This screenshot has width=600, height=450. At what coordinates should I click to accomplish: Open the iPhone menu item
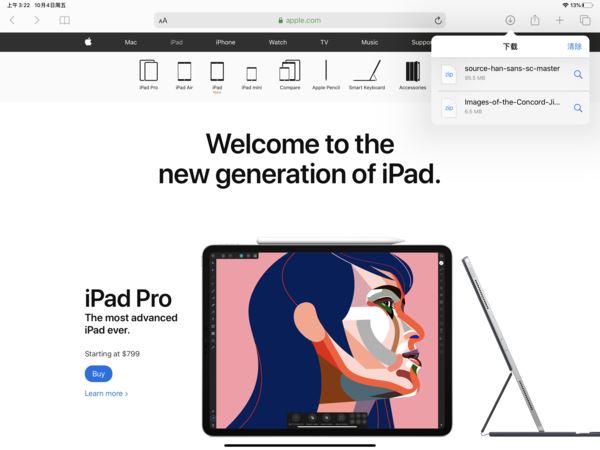(225, 42)
